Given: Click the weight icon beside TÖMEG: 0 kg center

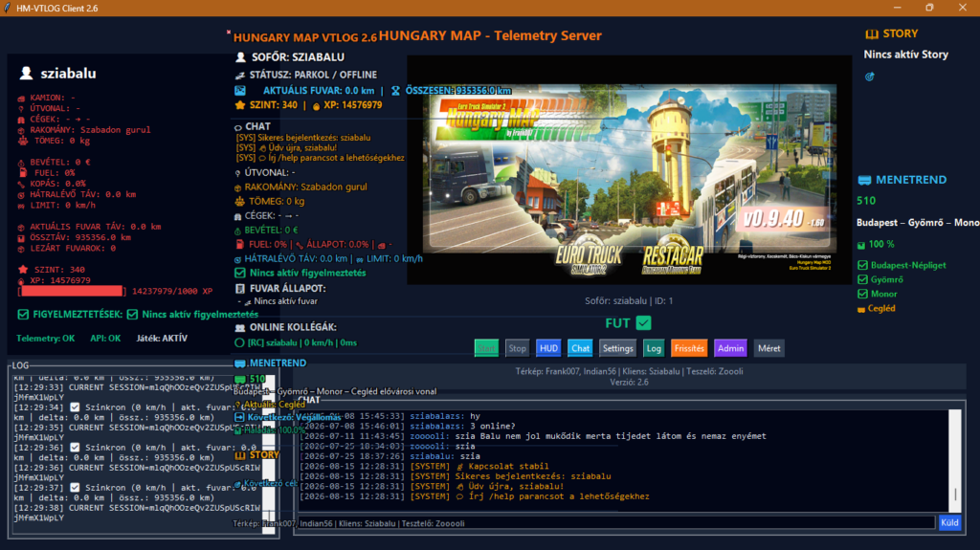Looking at the screenshot, I should tap(240, 201).
